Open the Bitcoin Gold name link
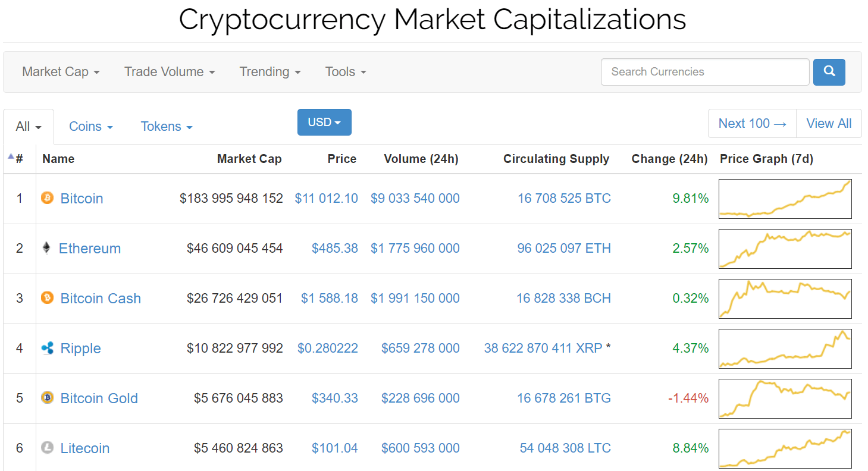Viewport: 868px width, 471px height. 99,398
